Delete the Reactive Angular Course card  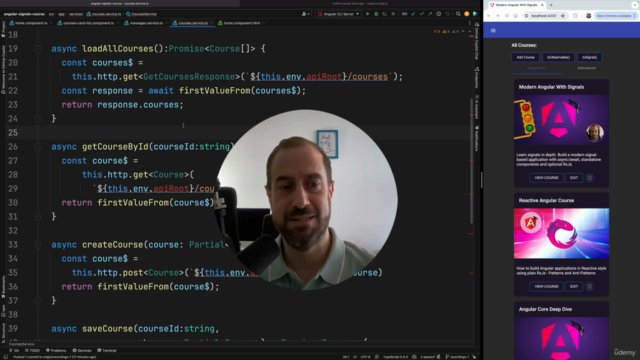pyautogui.click(x=589, y=287)
